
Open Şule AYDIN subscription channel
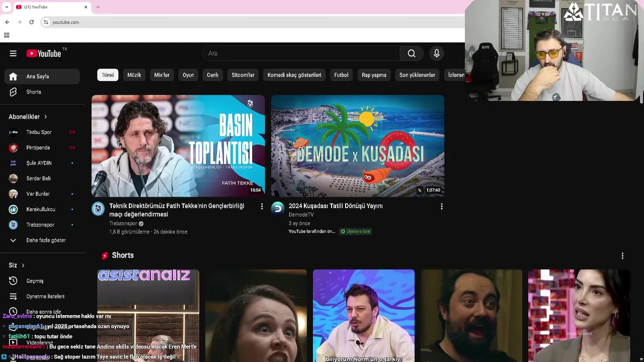point(42,163)
